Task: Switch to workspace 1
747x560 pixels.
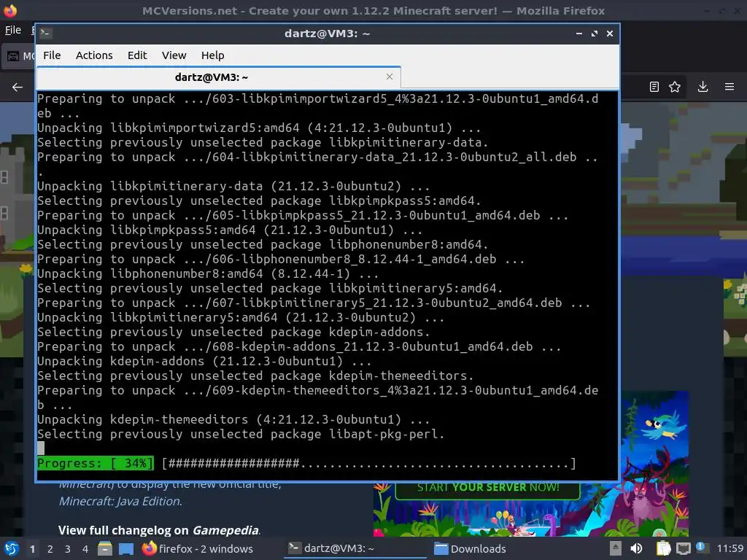Action: [32, 549]
